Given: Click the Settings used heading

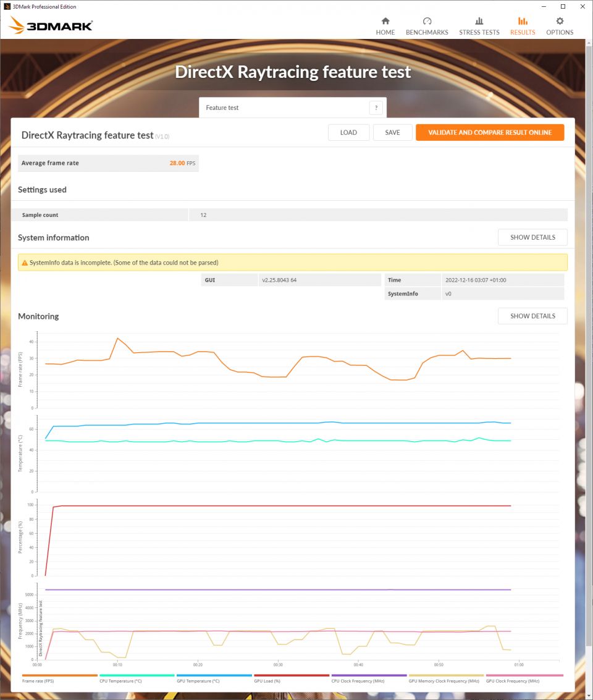Looking at the screenshot, I should tap(42, 190).
